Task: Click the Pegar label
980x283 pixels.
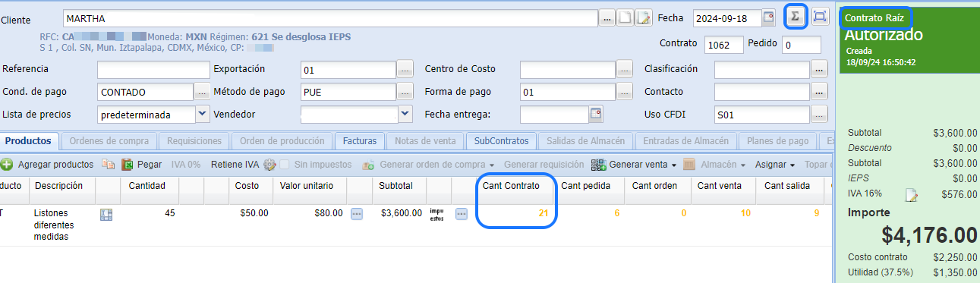Action: point(150,164)
